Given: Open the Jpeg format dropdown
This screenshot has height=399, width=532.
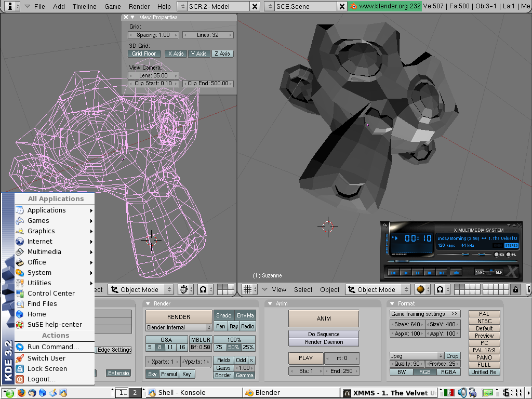Looking at the screenshot, I should click(x=417, y=356).
